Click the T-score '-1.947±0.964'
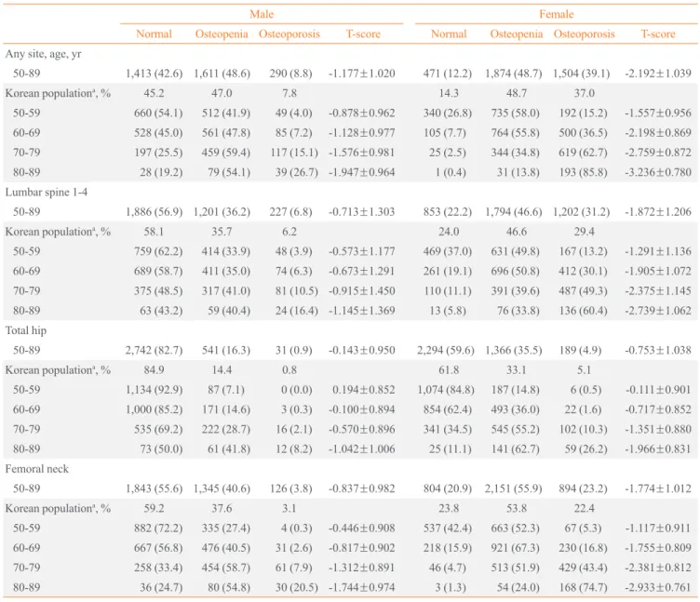700x602 pixels. pyautogui.click(x=362, y=172)
